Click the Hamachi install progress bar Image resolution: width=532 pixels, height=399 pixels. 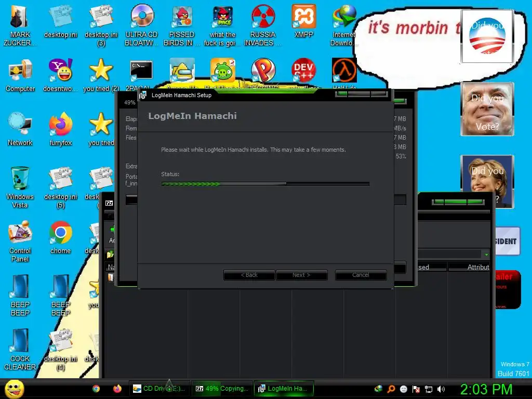pyautogui.click(x=265, y=184)
